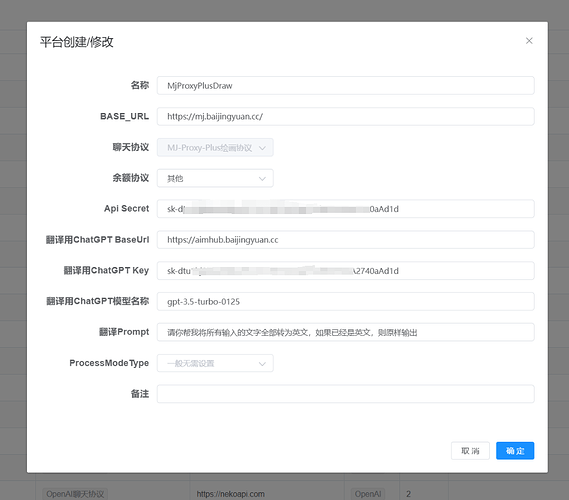Open the 聊天协议 MJ-Proxy-Plus绘画协议 dropdown
The height and width of the screenshot is (500, 569).
tap(215, 147)
